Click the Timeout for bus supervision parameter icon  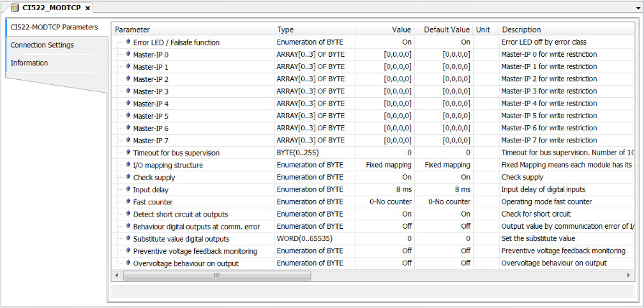[128, 153]
